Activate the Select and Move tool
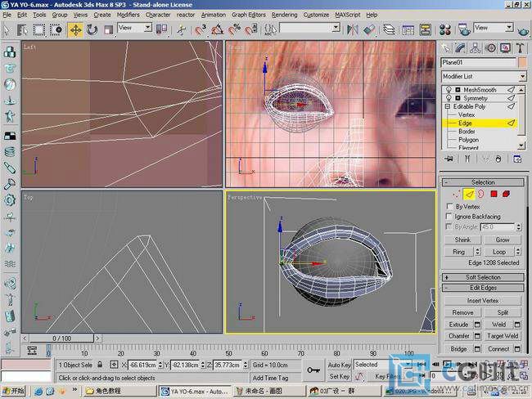This screenshot has width=532, height=399. [75, 29]
